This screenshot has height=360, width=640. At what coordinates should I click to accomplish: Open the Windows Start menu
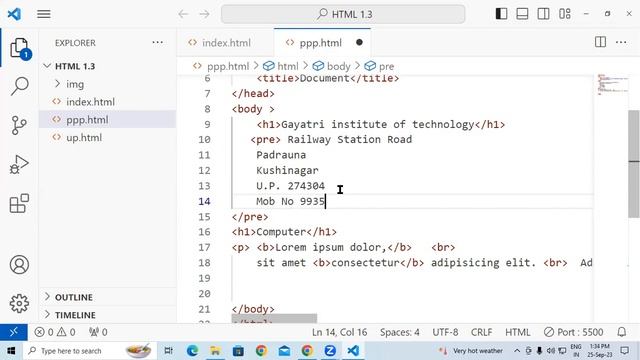[11, 351]
